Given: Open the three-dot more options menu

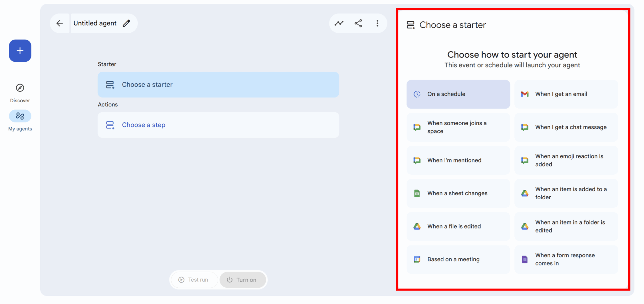Looking at the screenshot, I should click(377, 23).
